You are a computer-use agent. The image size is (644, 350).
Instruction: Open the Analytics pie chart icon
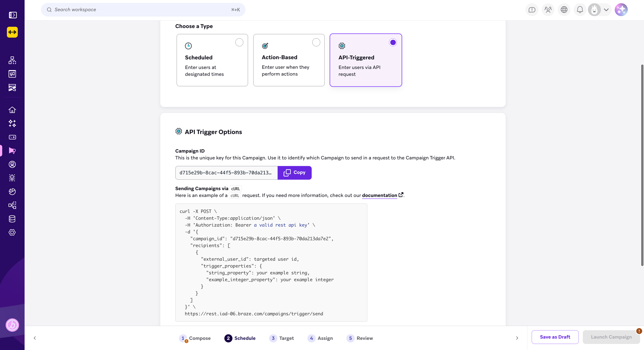(12, 191)
